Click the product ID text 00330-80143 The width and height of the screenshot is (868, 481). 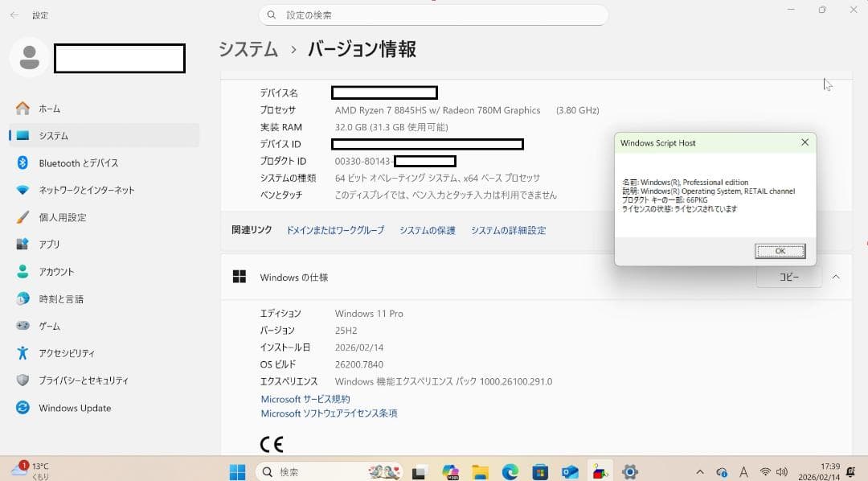362,161
